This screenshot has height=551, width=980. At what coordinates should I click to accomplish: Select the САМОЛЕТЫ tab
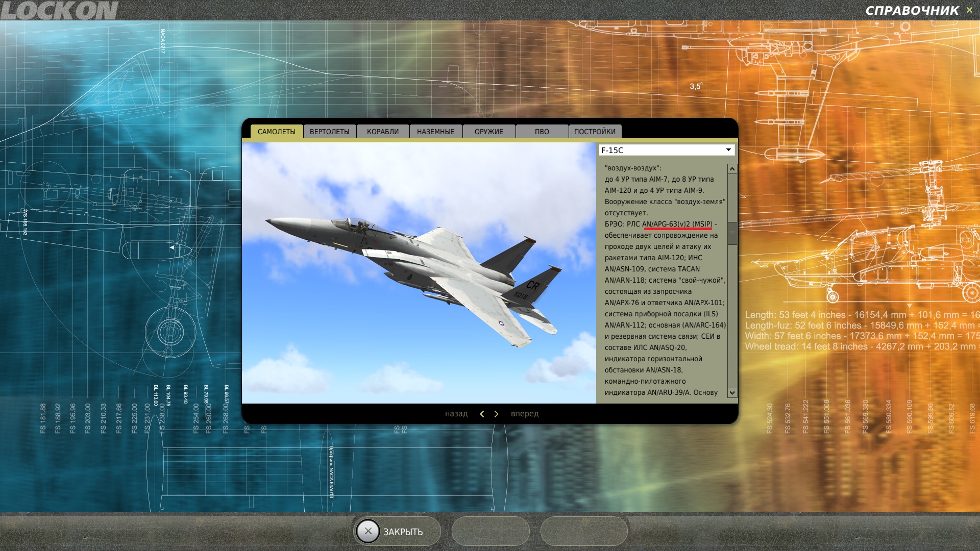tap(277, 132)
